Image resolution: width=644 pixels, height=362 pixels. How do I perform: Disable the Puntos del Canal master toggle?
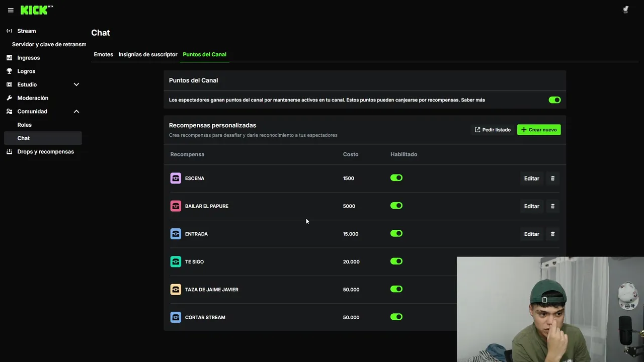[x=554, y=100]
